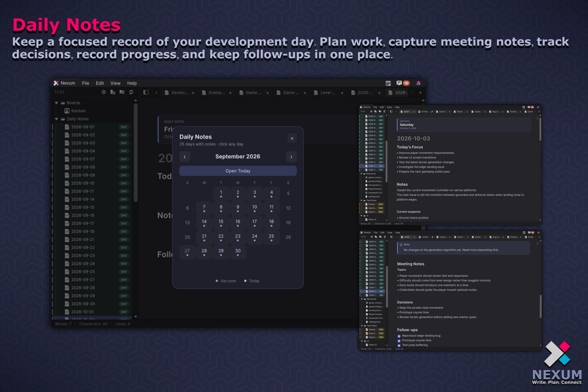Screen dimensions: 588x392
Task: Collapse UI folder in lower small window
Action: (362, 341)
